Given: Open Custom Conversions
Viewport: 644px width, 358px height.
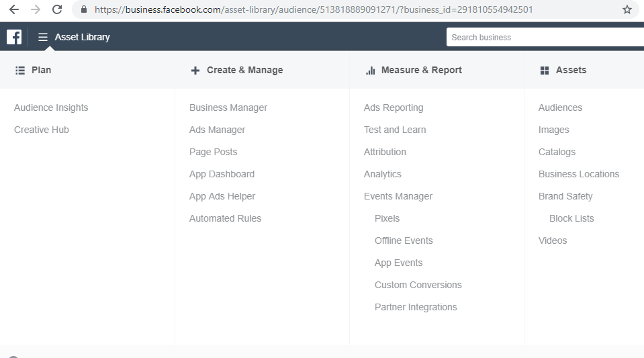Looking at the screenshot, I should point(418,285).
